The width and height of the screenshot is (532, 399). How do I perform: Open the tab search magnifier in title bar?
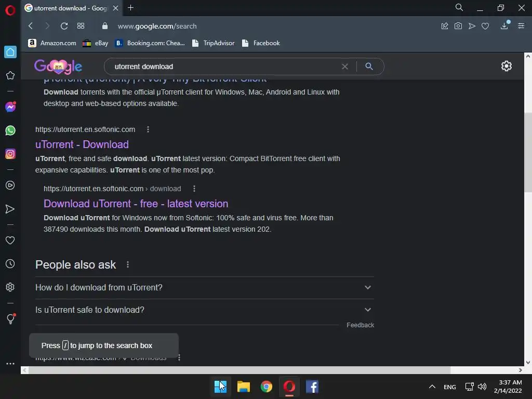click(x=459, y=7)
